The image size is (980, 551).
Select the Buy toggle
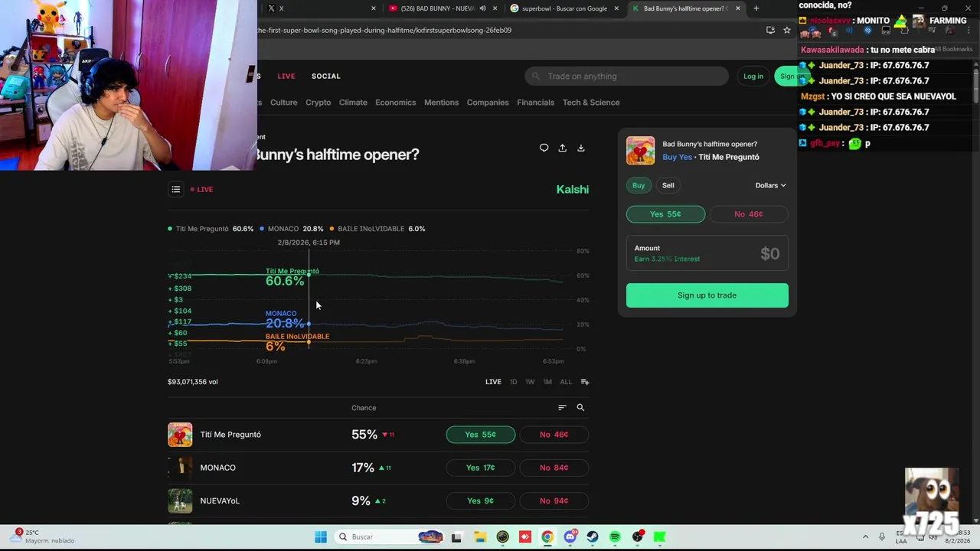[x=639, y=185]
